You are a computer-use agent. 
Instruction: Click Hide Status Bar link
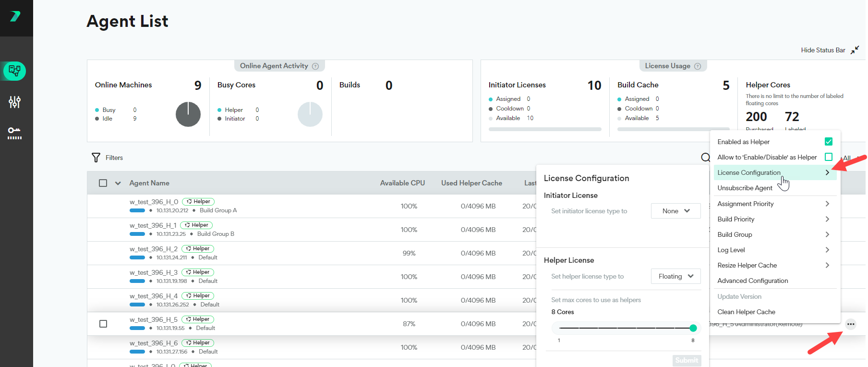(823, 50)
